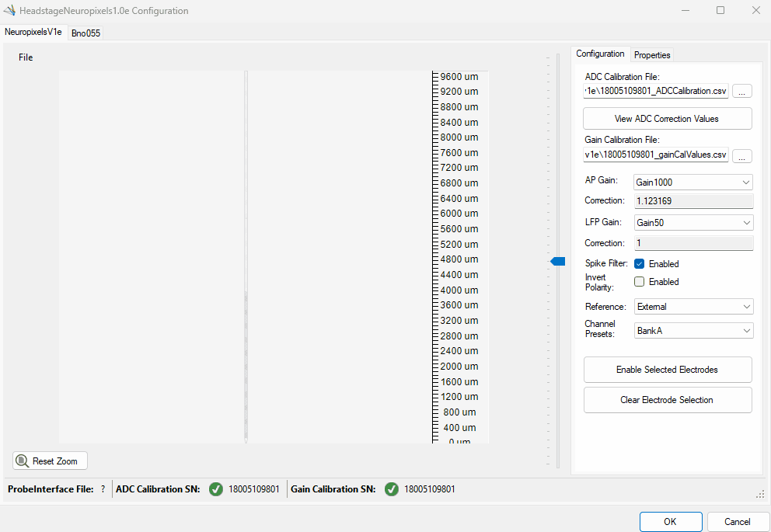The width and height of the screenshot is (771, 532).
Task: Click View ADC Correction Values button
Action: pyautogui.click(x=667, y=119)
